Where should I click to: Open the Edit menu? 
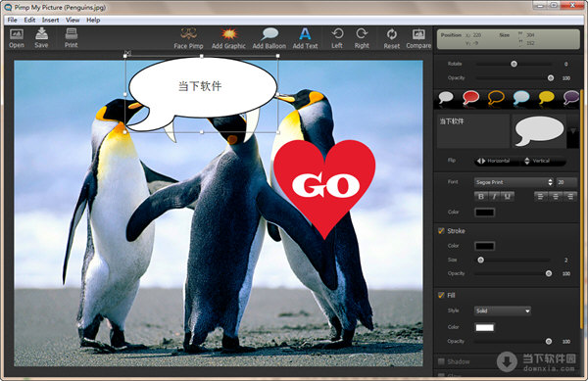pos(29,20)
